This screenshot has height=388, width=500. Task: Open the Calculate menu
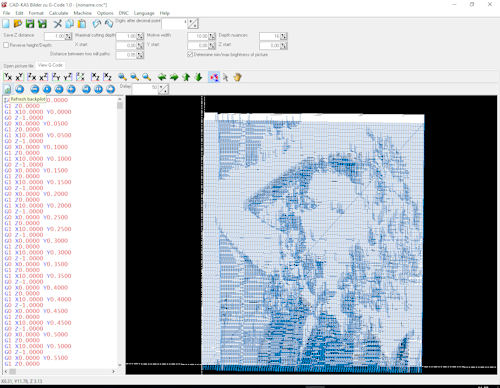pyautogui.click(x=58, y=13)
